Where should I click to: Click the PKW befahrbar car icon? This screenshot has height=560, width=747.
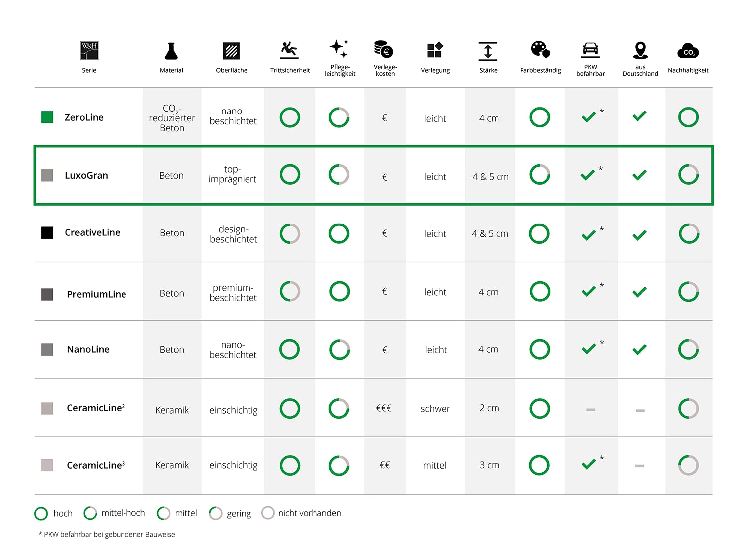tap(590, 49)
